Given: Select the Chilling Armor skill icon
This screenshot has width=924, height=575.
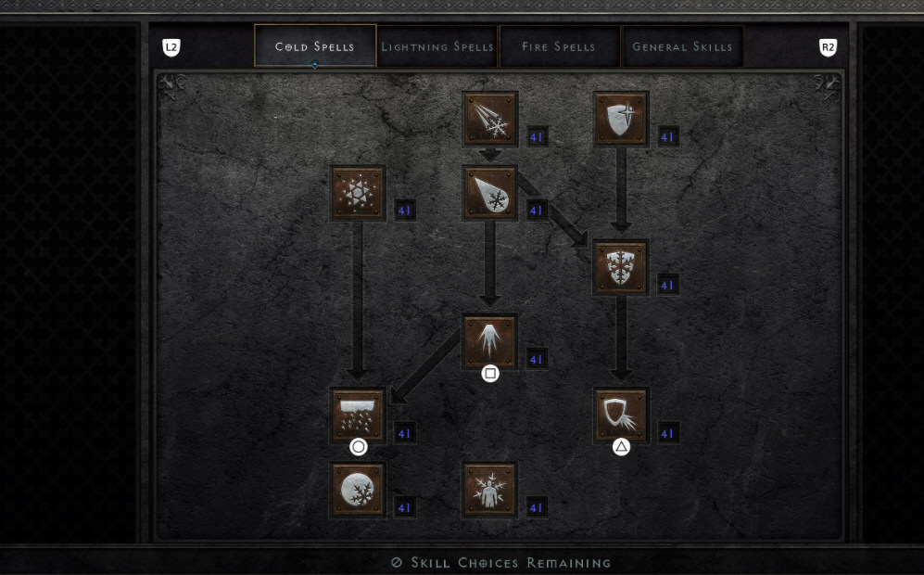Looking at the screenshot, I should pos(621,415).
